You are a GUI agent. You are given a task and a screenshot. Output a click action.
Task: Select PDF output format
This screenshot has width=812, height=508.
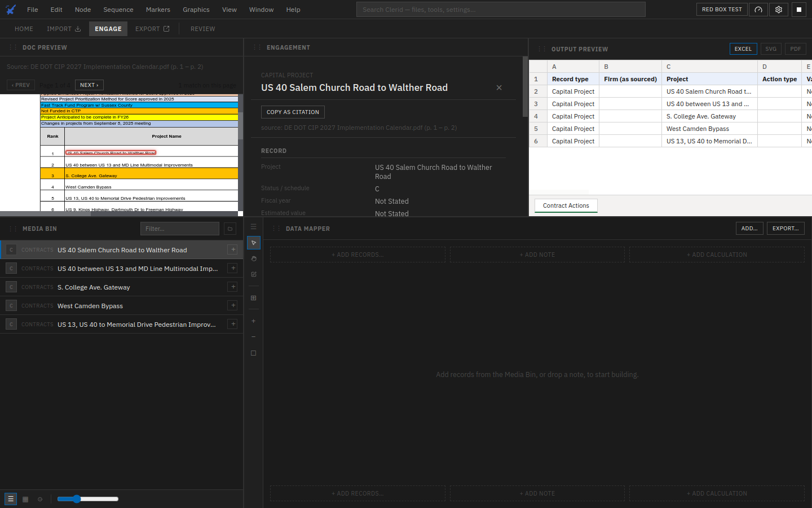click(x=796, y=49)
